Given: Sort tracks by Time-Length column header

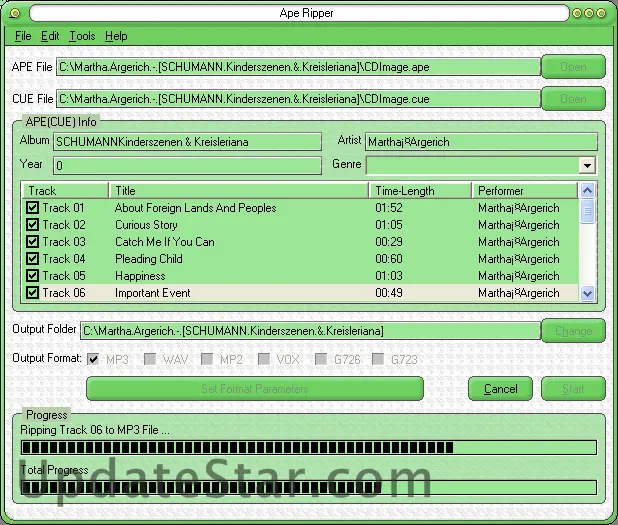Looking at the screenshot, I should point(420,191).
